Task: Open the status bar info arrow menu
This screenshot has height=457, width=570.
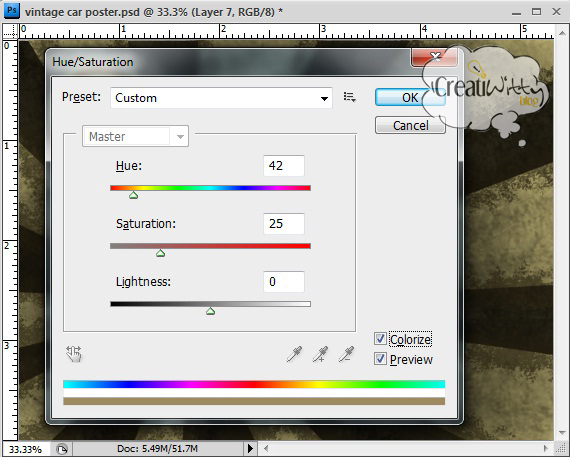Action: [250, 449]
